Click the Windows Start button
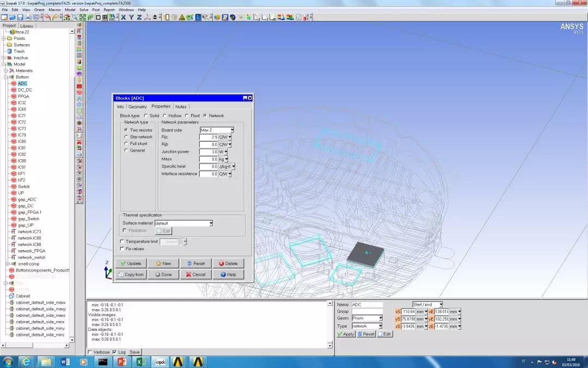This screenshot has height=368, width=588. click(8, 362)
